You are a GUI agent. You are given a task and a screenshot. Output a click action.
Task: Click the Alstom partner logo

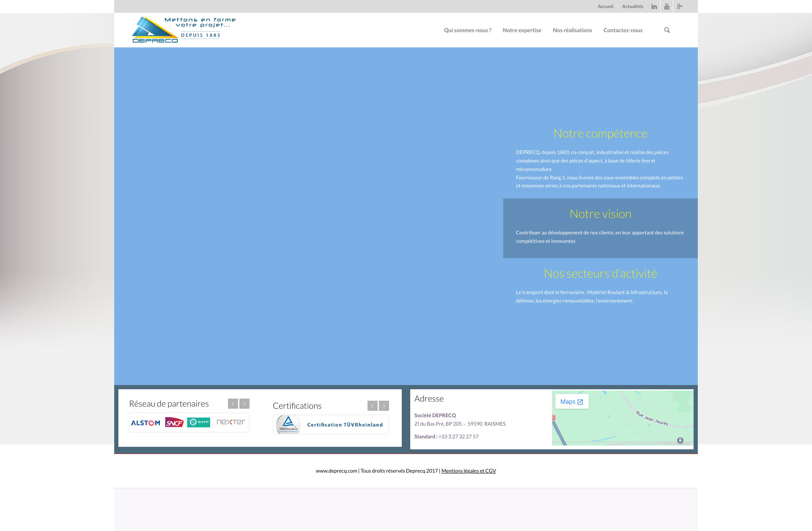(x=145, y=423)
